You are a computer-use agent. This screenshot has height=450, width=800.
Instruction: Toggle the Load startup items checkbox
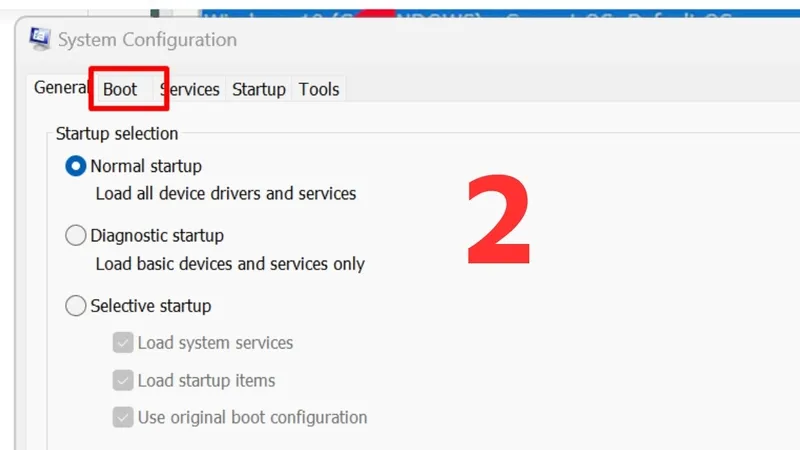123,380
